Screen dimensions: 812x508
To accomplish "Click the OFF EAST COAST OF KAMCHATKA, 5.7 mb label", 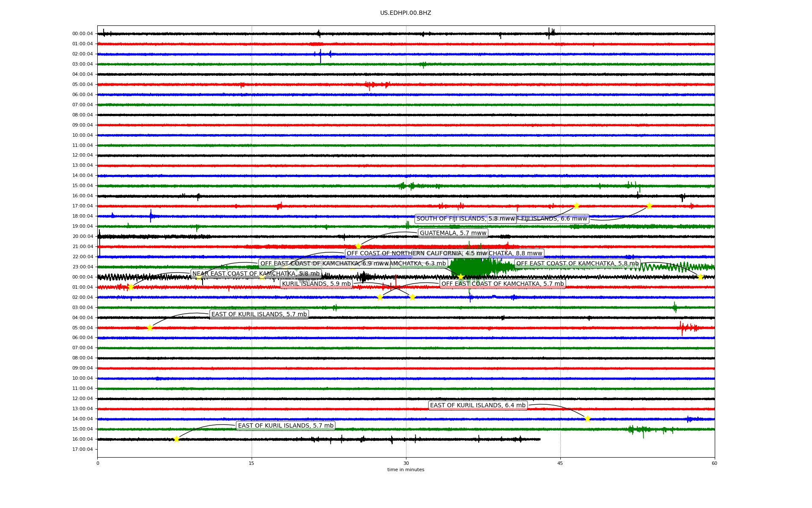I will click(502, 284).
